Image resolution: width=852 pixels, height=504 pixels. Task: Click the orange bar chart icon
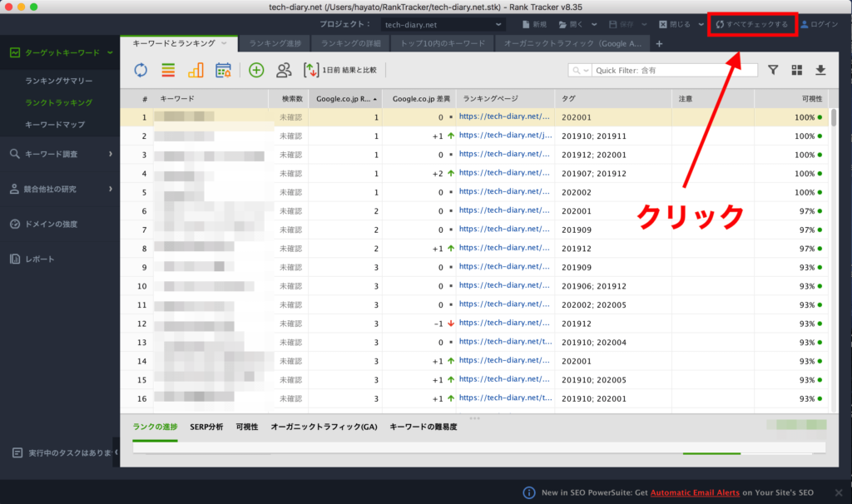click(x=196, y=70)
